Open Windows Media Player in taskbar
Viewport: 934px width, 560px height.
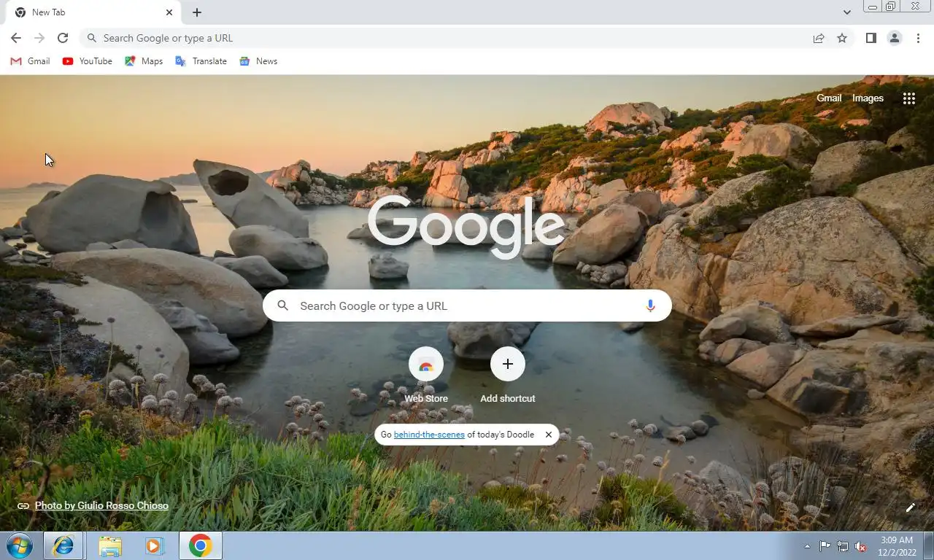coord(155,545)
